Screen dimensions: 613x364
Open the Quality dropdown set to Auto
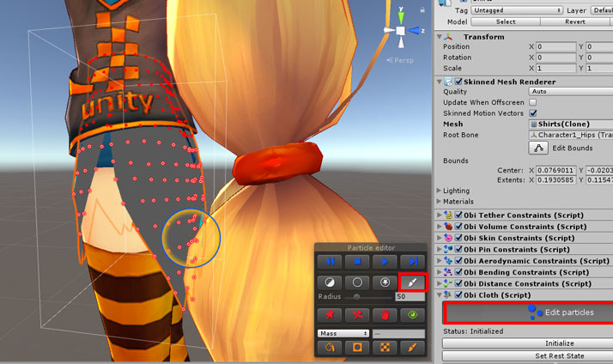(571, 92)
